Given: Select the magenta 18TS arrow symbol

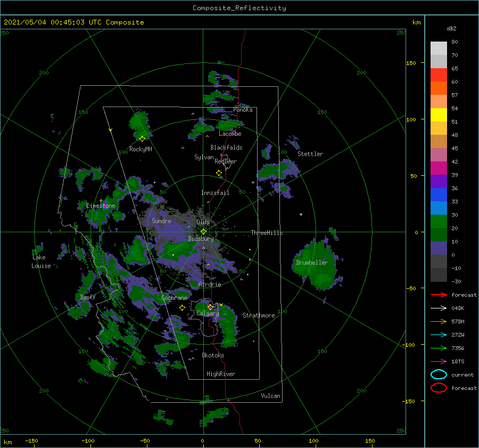Looking at the screenshot, I should point(439,362).
